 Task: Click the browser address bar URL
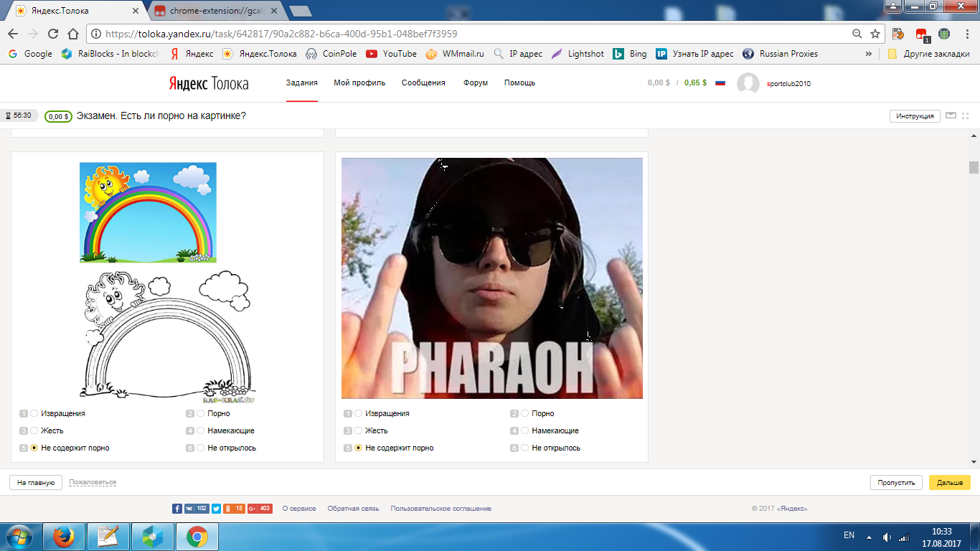coord(281,34)
